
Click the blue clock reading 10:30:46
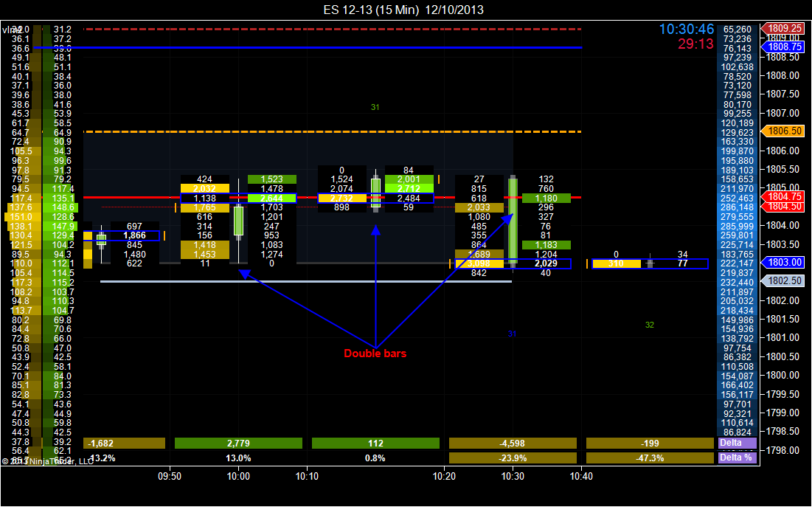tap(686, 30)
